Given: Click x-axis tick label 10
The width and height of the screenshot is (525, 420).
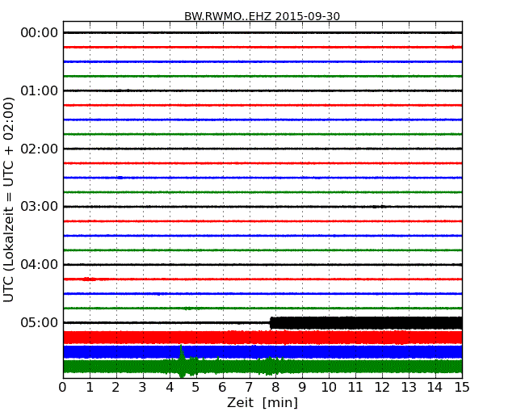Looking at the screenshot, I should (329, 388).
